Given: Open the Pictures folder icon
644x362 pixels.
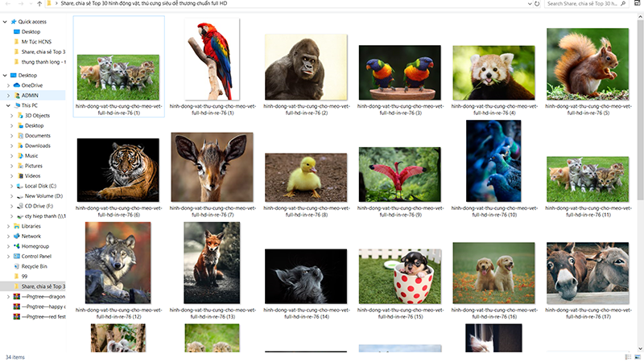Looking at the screenshot, I should coord(20,166).
